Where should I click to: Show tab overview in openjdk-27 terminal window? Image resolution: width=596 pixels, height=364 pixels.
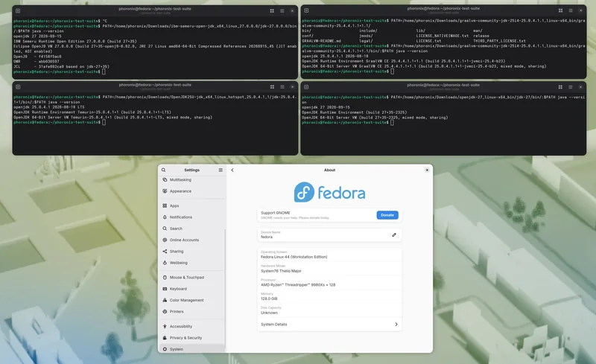click(x=560, y=87)
